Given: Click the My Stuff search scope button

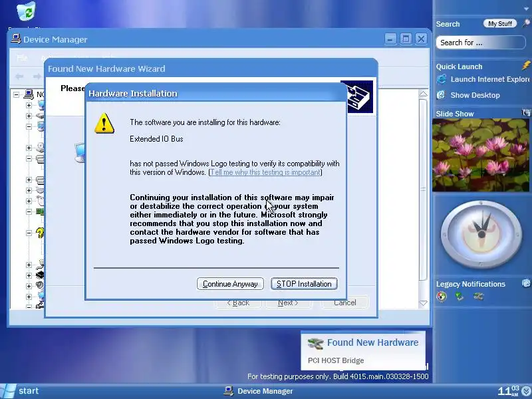Looking at the screenshot, I should click(500, 23).
